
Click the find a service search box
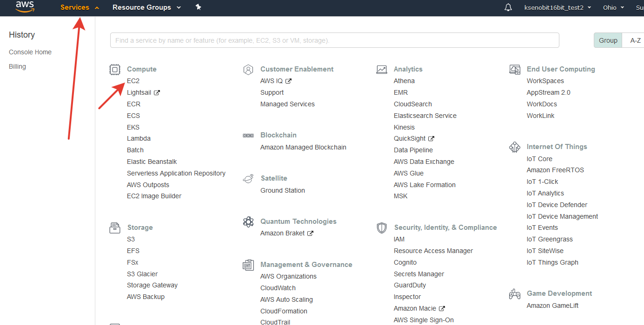pos(334,40)
